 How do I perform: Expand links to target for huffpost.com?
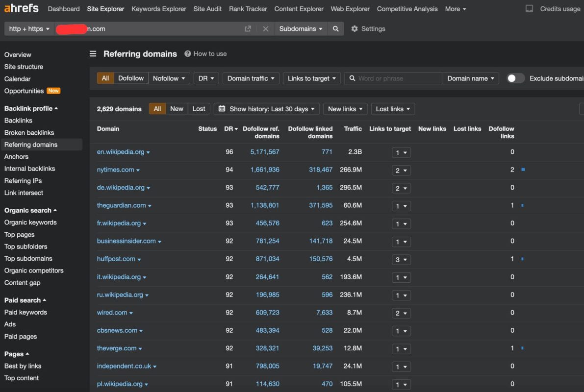click(401, 260)
